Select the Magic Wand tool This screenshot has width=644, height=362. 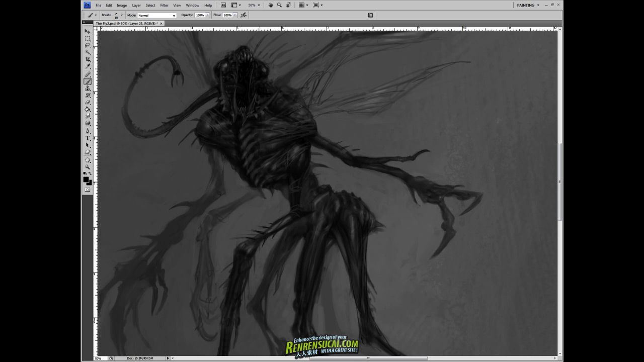point(88,52)
